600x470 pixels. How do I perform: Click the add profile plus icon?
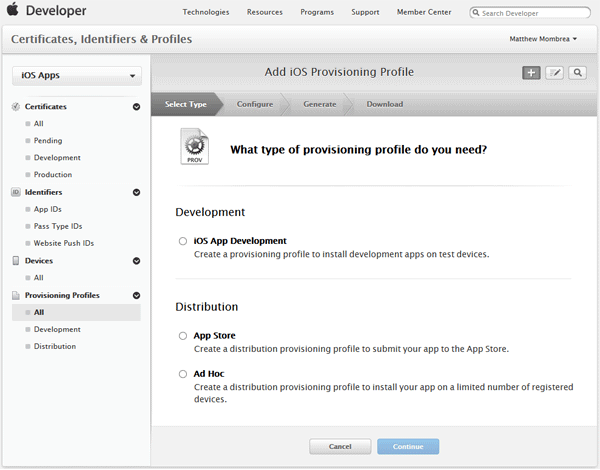point(531,73)
